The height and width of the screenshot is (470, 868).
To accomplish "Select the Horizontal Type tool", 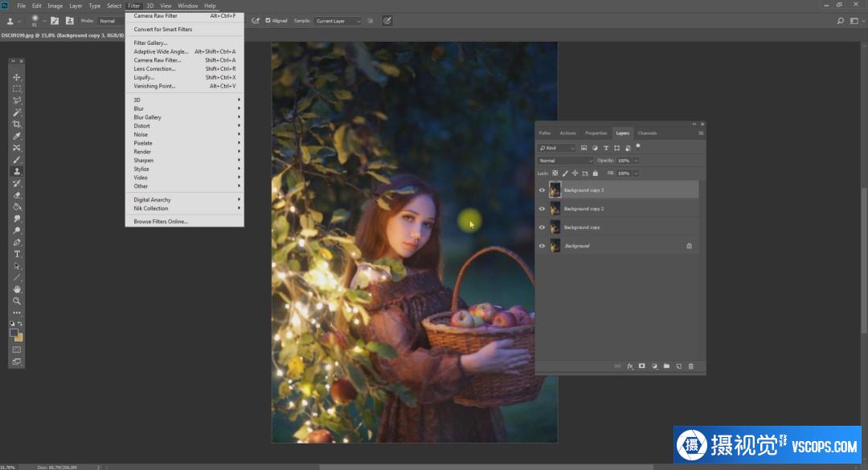I will coord(17,254).
